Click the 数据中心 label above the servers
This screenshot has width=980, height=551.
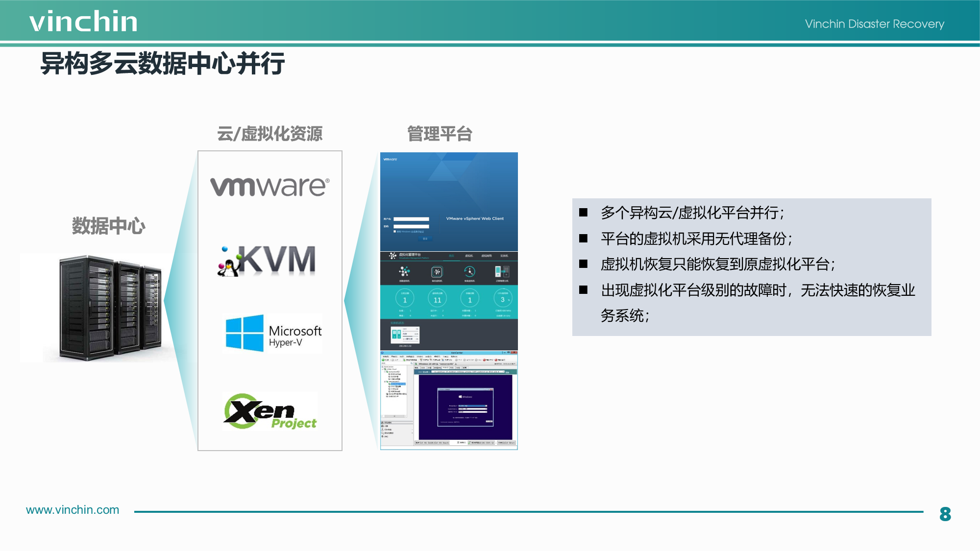click(x=109, y=226)
